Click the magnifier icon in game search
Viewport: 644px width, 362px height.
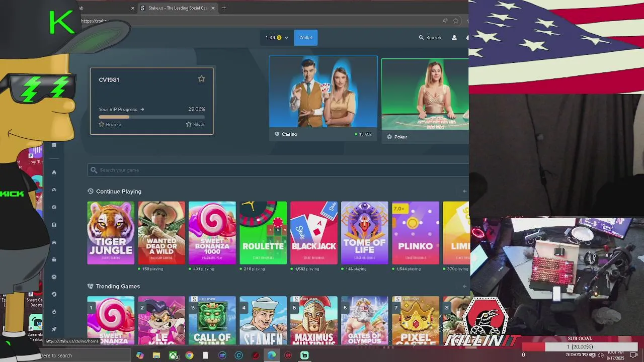pyautogui.click(x=94, y=170)
